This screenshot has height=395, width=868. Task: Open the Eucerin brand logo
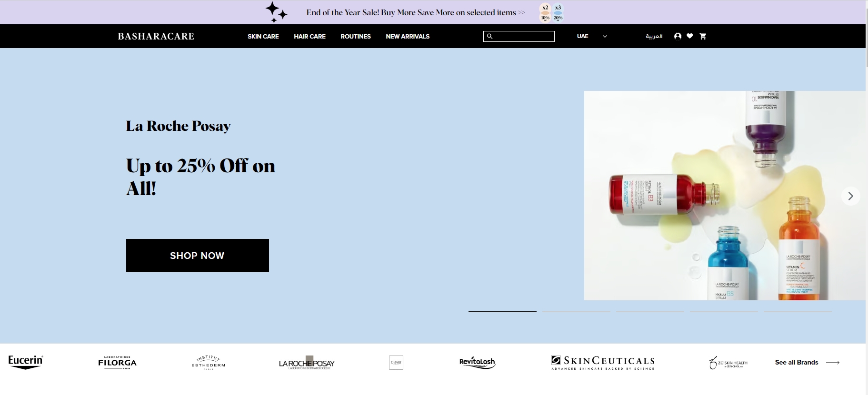coord(26,362)
